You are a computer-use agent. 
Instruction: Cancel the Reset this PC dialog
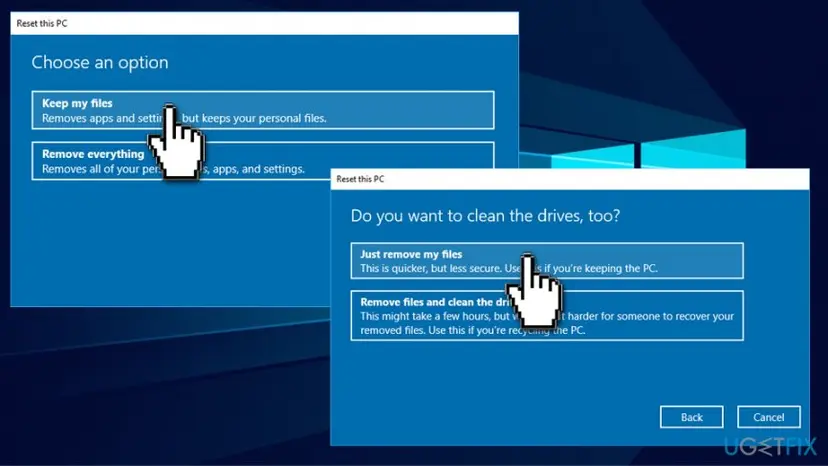769,417
